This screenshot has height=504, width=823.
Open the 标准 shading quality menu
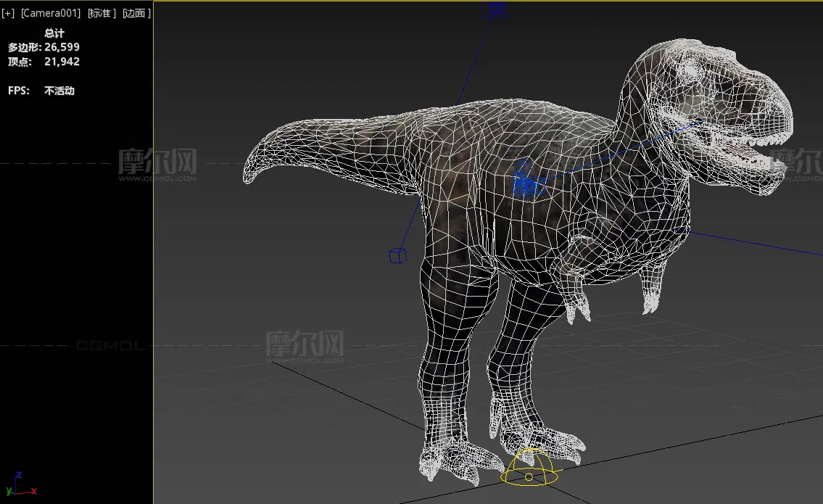[x=102, y=13]
